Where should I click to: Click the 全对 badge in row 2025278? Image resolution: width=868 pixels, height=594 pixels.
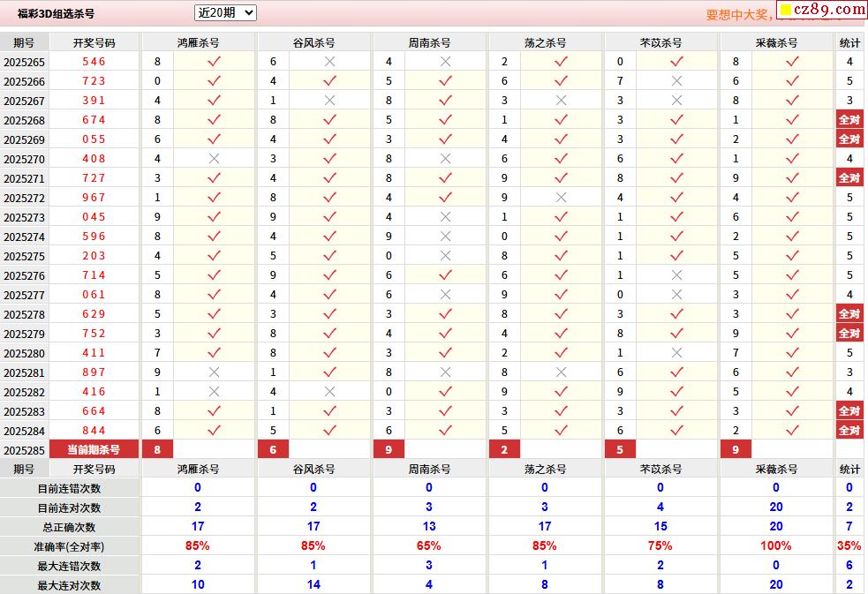click(x=849, y=313)
